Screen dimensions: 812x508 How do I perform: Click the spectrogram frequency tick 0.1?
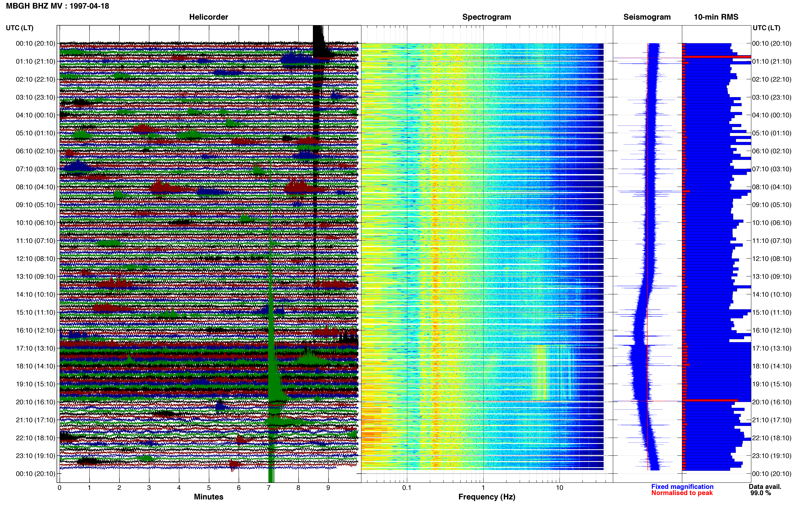[407, 488]
